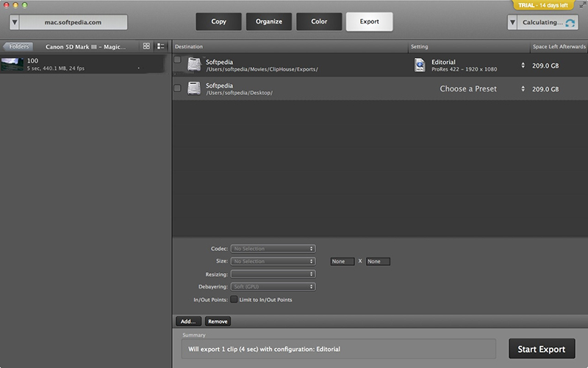Click the Space Left Afterwards column header
Image resolution: width=588 pixels, height=368 pixels.
click(559, 46)
